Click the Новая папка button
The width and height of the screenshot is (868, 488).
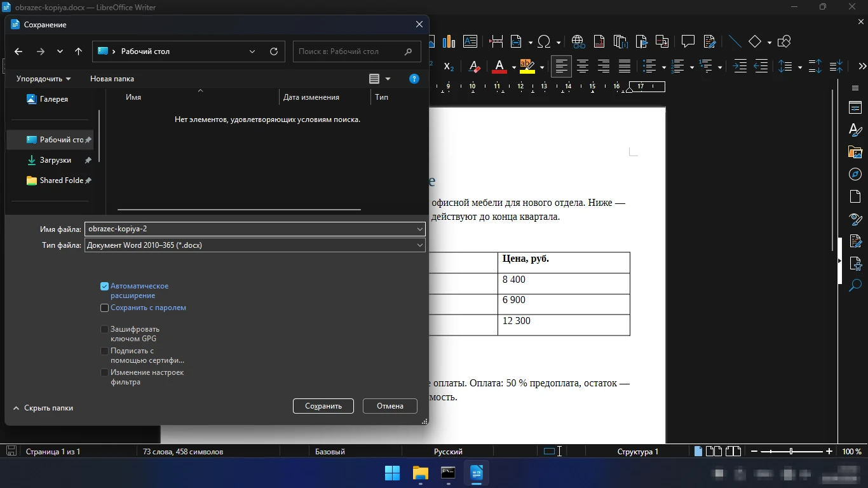(x=112, y=79)
